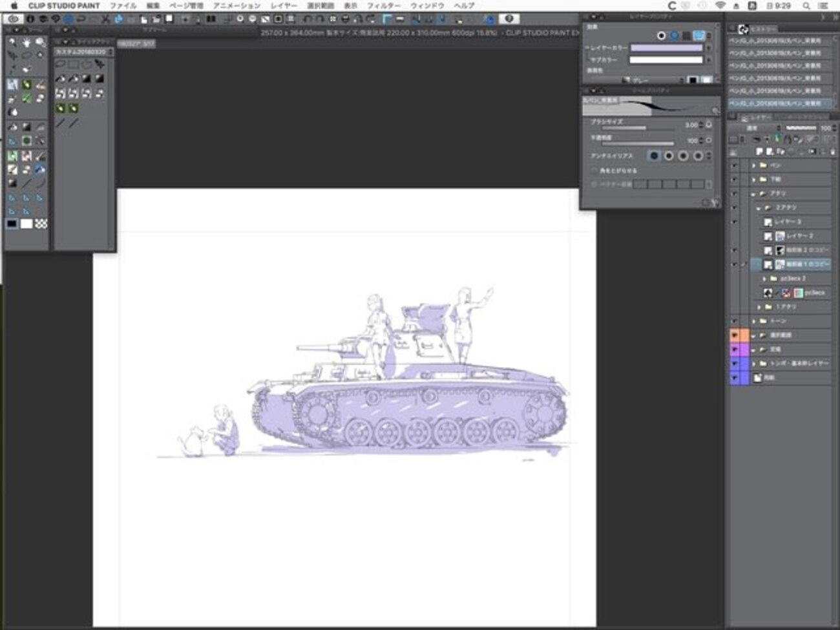840x630 pixels.
Task: Select the transparent checkered color in the tool palette
Action: 41,224
